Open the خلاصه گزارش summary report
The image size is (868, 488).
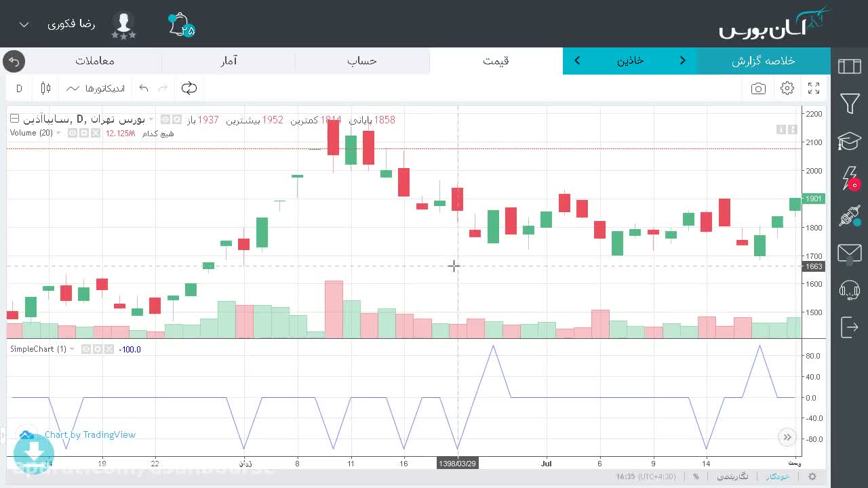(x=764, y=60)
